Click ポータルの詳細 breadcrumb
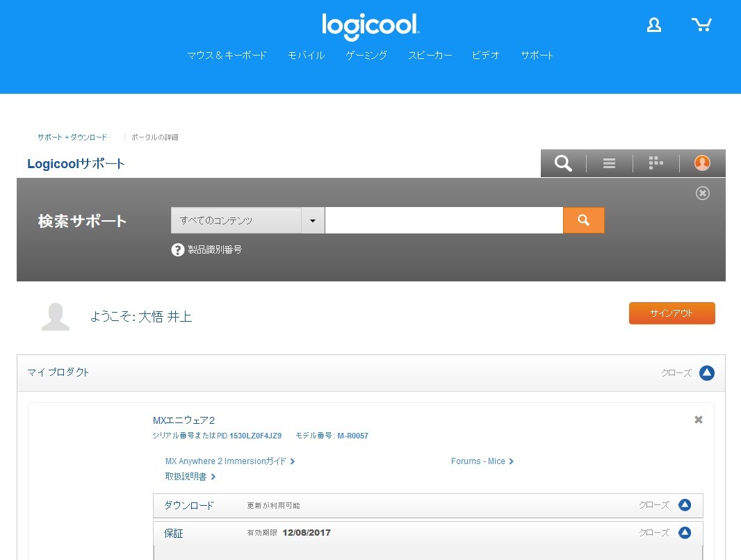741x560 pixels. (154, 137)
